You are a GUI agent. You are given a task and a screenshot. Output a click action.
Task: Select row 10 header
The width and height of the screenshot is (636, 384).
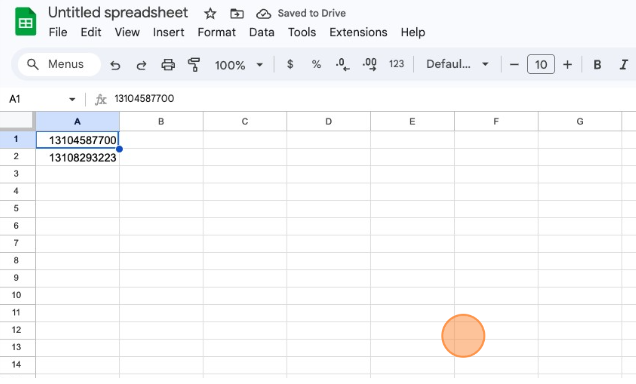[x=17, y=295]
